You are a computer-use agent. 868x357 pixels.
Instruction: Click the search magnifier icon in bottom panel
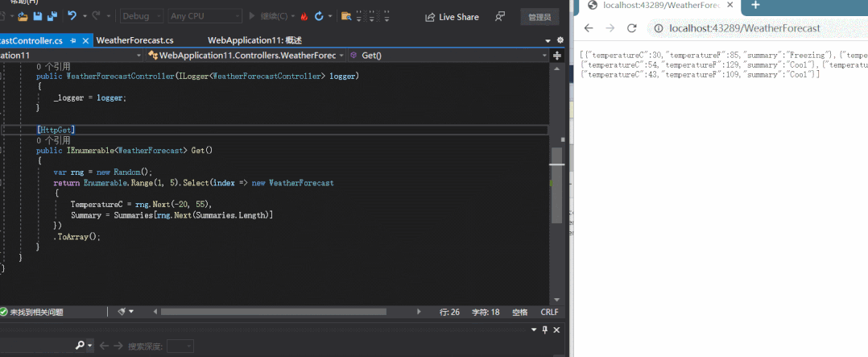point(80,346)
